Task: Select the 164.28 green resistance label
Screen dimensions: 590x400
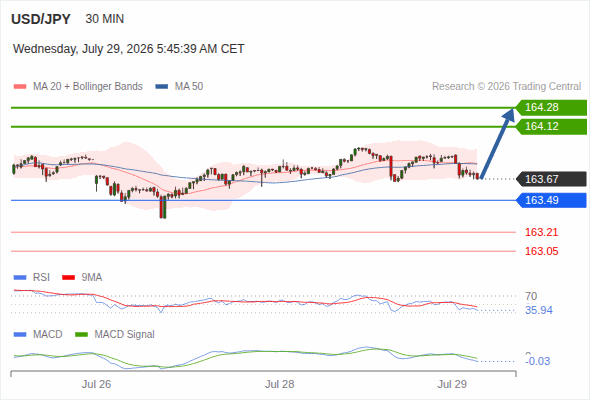Action: click(x=551, y=108)
